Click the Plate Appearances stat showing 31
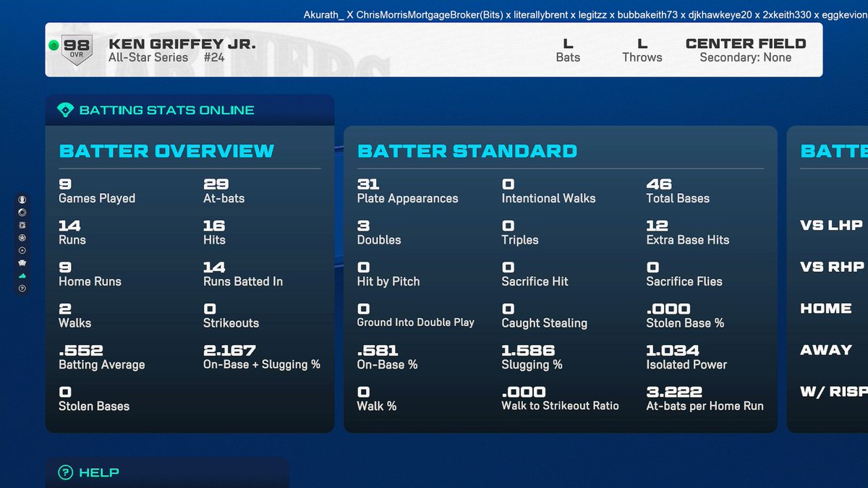The image size is (868, 488). (408, 191)
